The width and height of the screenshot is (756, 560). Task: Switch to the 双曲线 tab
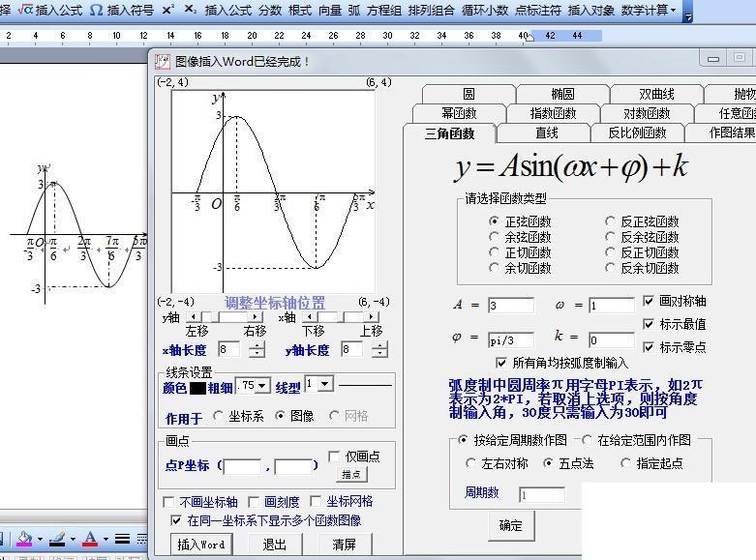pos(656,94)
